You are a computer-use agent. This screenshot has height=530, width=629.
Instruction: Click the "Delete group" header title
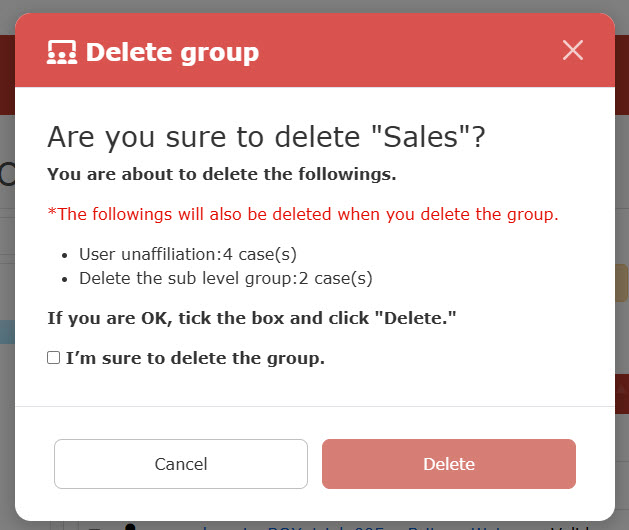click(x=172, y=52)
